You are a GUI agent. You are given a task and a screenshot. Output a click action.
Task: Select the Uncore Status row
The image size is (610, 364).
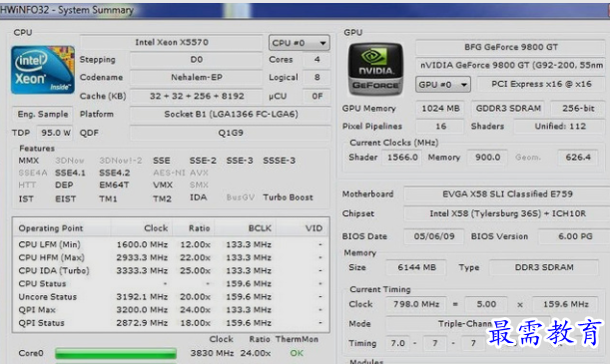(171, 297)
